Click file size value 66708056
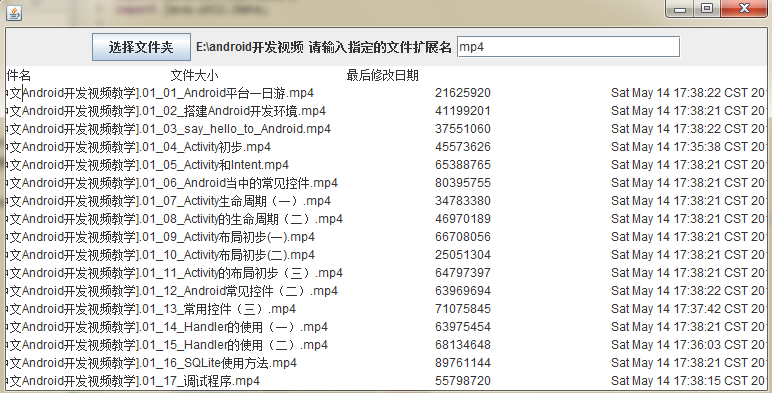 pos(463,237)
